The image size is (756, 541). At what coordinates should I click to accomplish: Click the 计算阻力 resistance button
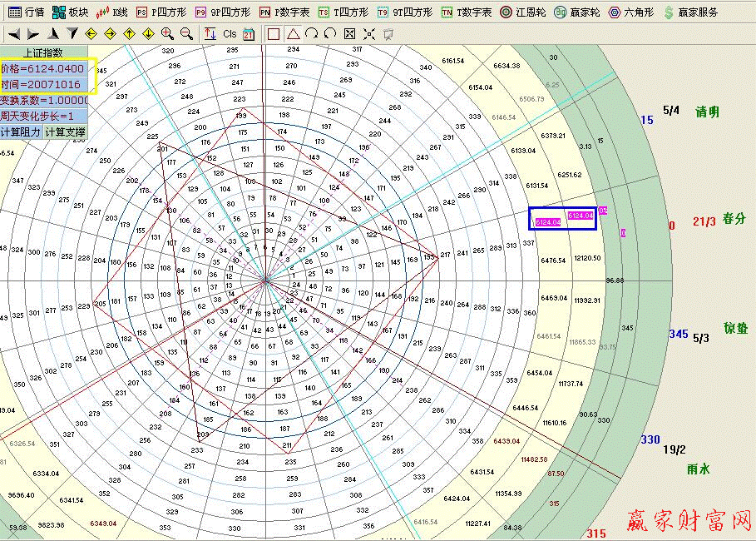[x=21, y=132]
